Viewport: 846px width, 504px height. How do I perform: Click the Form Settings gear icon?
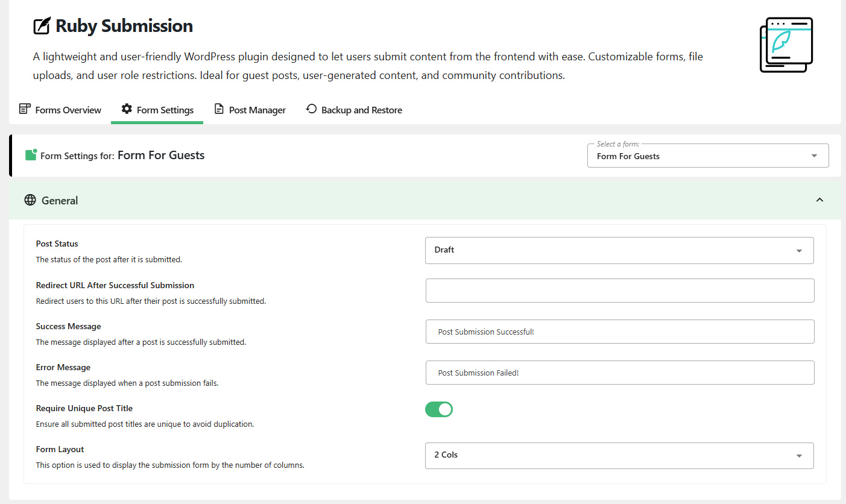(x=127, y=109)
